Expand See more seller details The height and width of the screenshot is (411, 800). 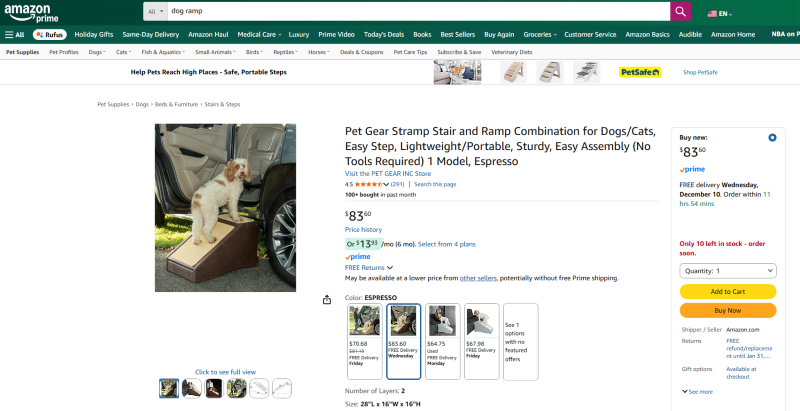[x=698, y=391]
